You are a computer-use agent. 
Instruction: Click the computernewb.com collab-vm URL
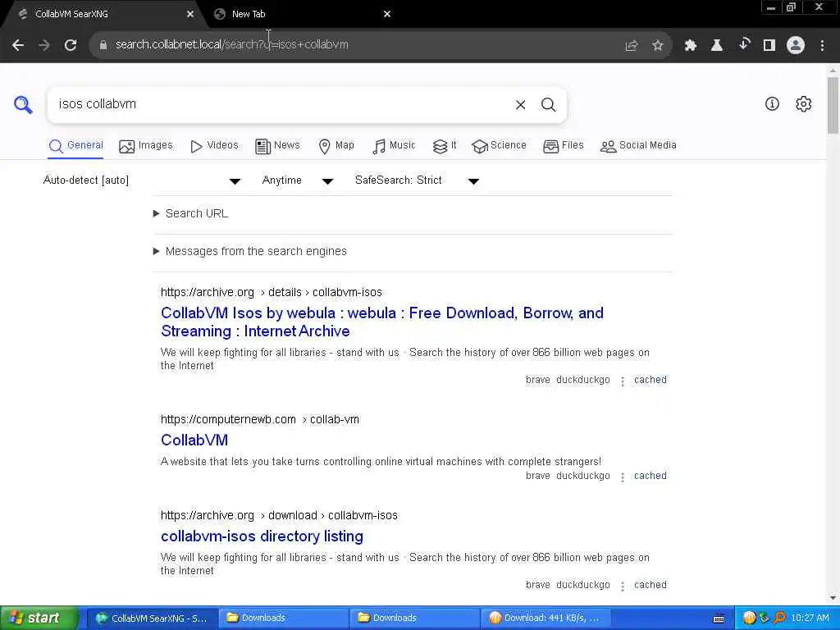click(260, 419)
